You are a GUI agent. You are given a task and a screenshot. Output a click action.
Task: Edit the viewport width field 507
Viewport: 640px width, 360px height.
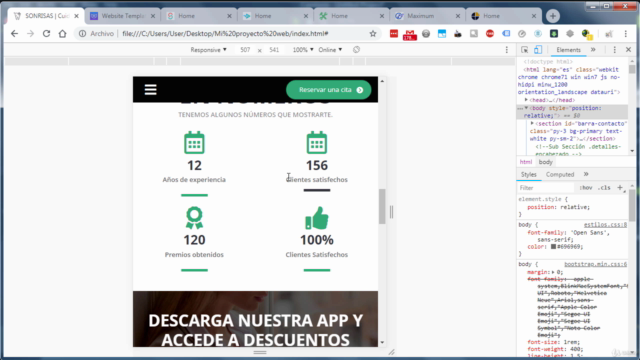(x=245, y=50)
